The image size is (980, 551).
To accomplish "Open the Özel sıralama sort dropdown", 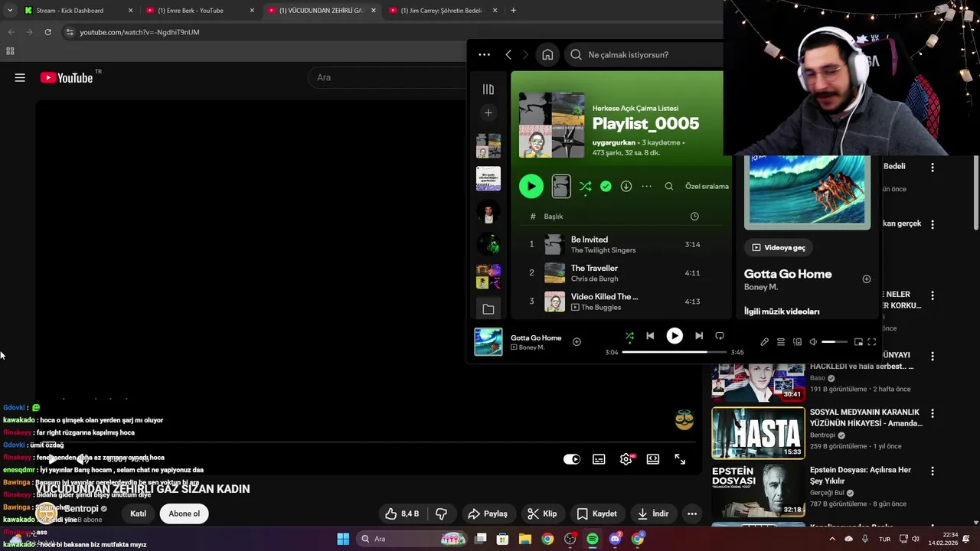I will [707, 186].
